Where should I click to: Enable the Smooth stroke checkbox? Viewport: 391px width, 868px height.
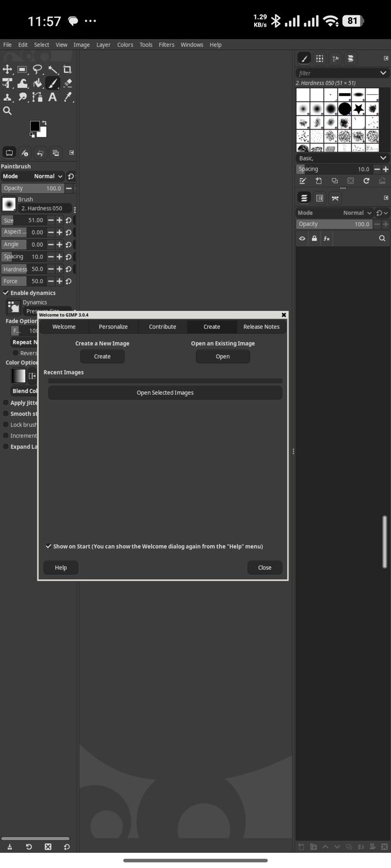(6, 413)
